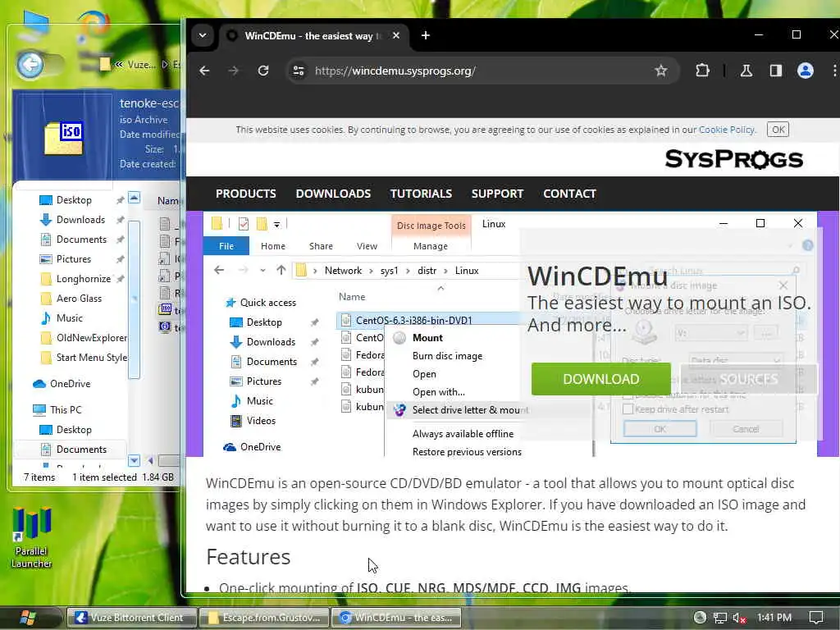Click the Name column header in Explorer
The width and height of the screenshot is (840, 630).
pyautogui.click(x=167, y=201)
